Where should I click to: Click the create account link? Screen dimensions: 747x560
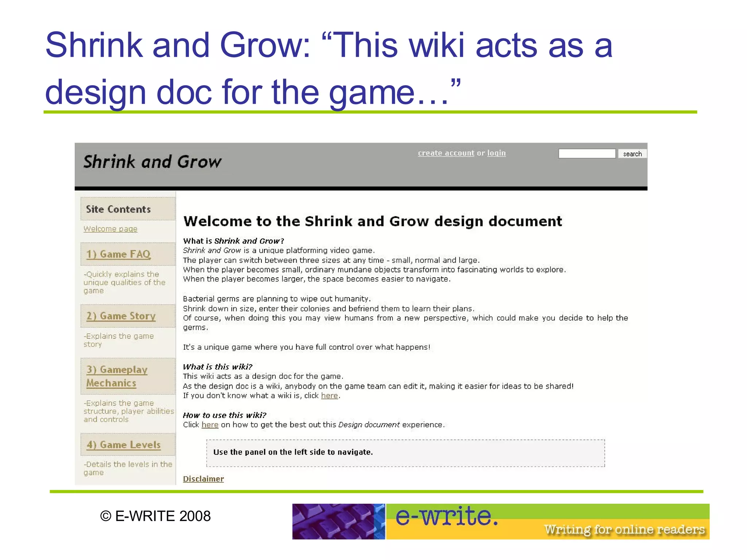(446, 153)
